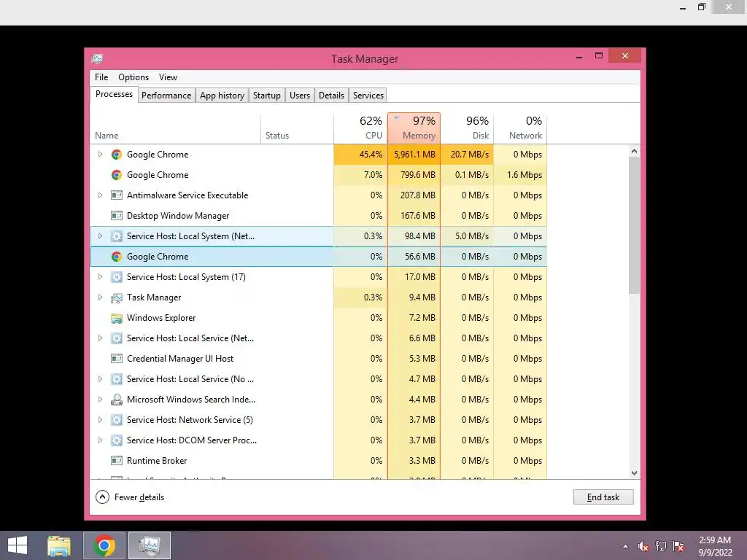Switch to the Performance tab
Screen dimensions: 747x560
coord(166,96)
